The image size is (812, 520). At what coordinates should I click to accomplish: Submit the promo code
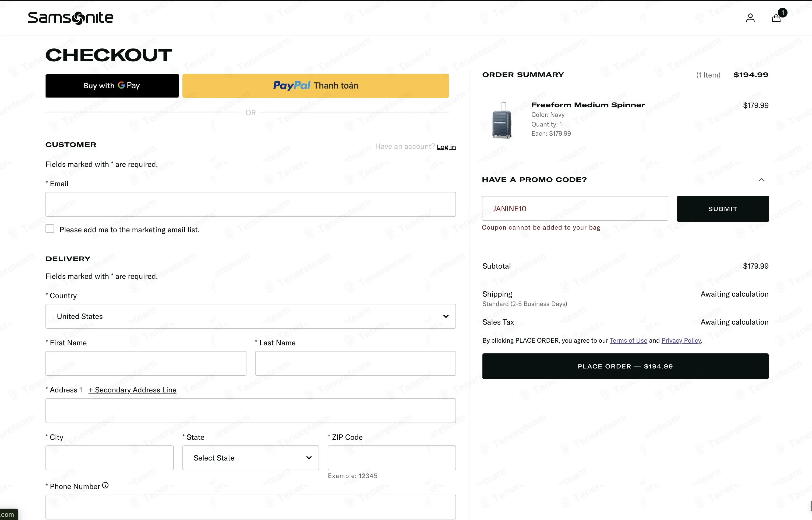[x=723, y=209]
